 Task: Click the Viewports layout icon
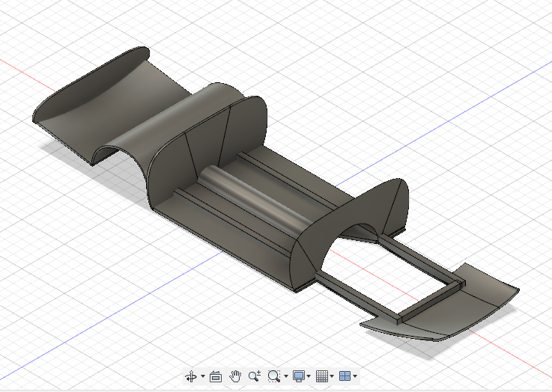(x=345, y=376)
